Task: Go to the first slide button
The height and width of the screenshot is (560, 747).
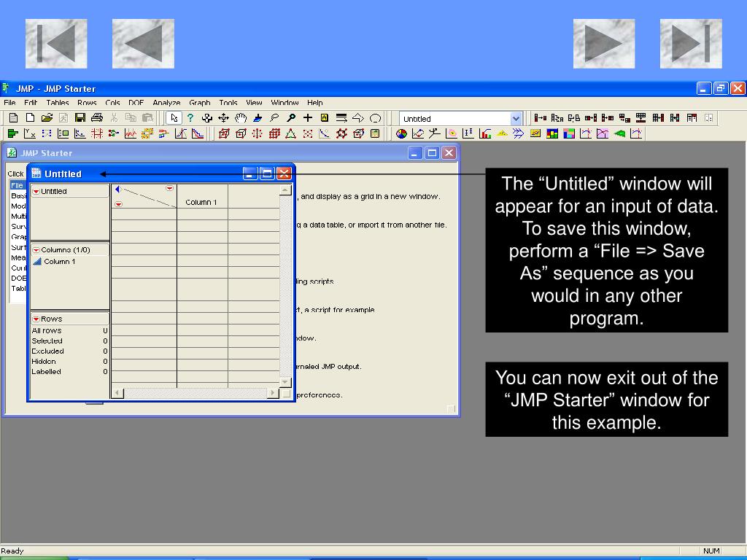Action: (x=56, y=43)
